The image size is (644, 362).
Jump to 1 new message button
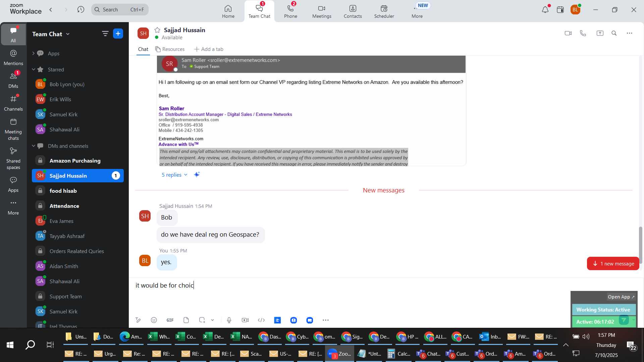click(x=613, y=263)
